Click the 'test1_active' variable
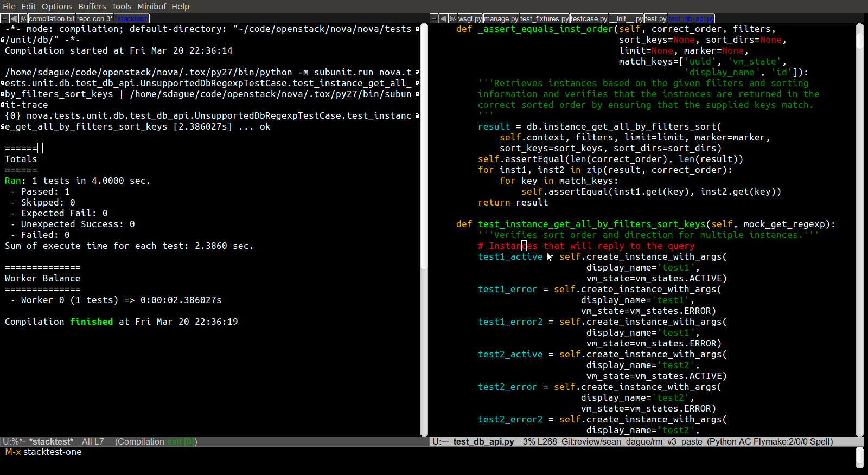Screen dimensions: 868x475 pos(510,256)
